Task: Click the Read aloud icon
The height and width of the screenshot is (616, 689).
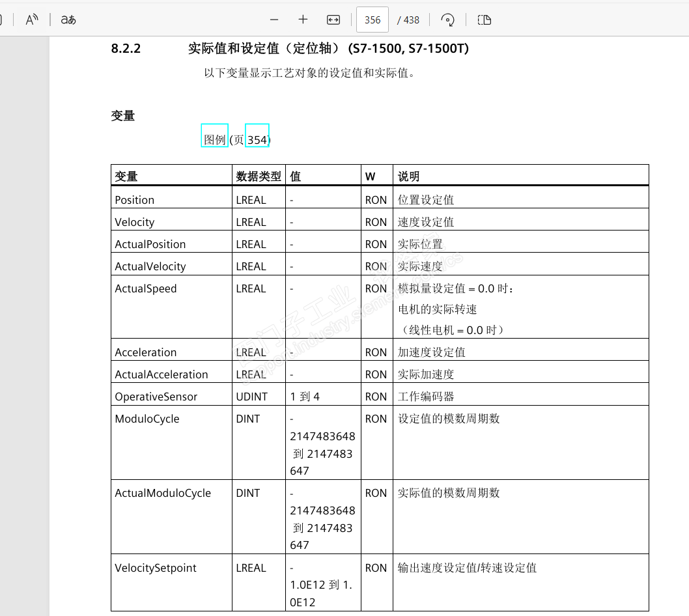Action: [32, 20]
